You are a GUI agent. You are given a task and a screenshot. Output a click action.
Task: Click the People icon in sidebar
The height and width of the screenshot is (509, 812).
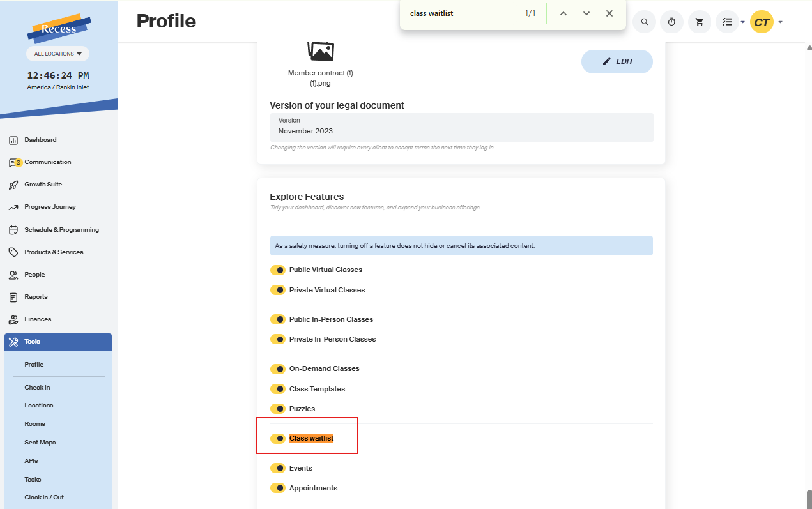[13, 275]
